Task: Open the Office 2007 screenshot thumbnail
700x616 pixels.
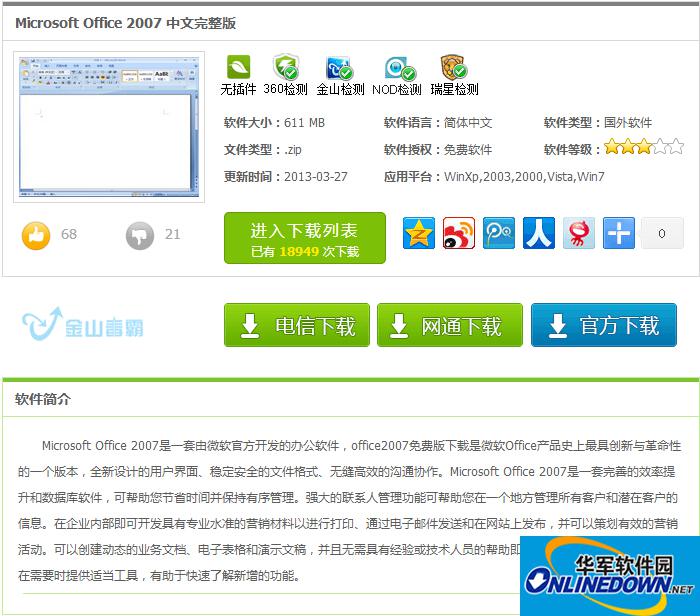Action: coord(109,127)
